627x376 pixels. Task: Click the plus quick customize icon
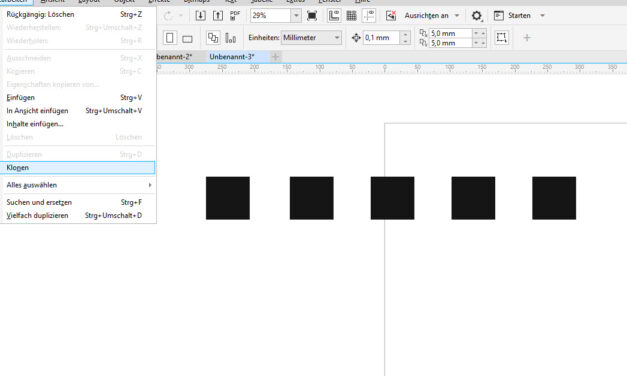click(527, 38)
